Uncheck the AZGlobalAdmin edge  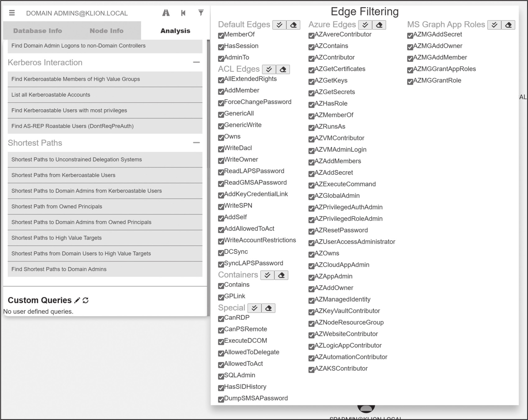312,197
